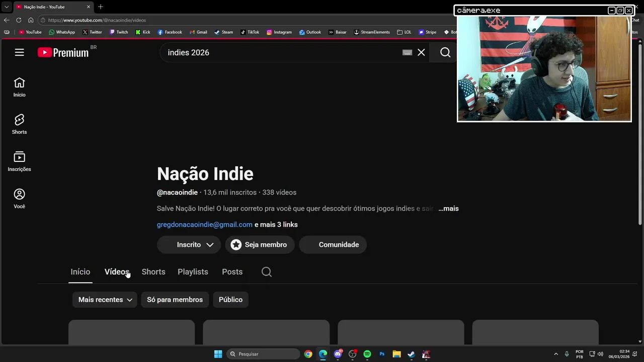Open File Explorer from the taskbar
The height and width of the screenshot is (362, 644).
396,354
